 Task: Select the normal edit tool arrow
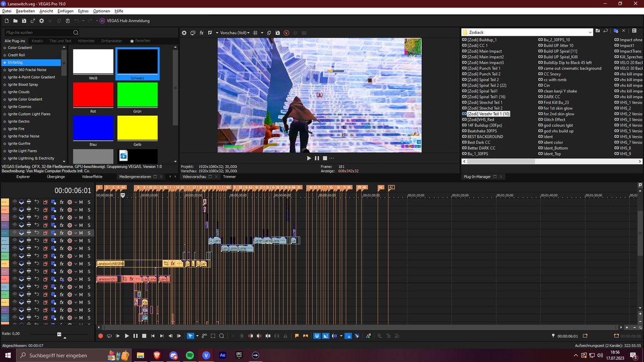coord(190,336)
